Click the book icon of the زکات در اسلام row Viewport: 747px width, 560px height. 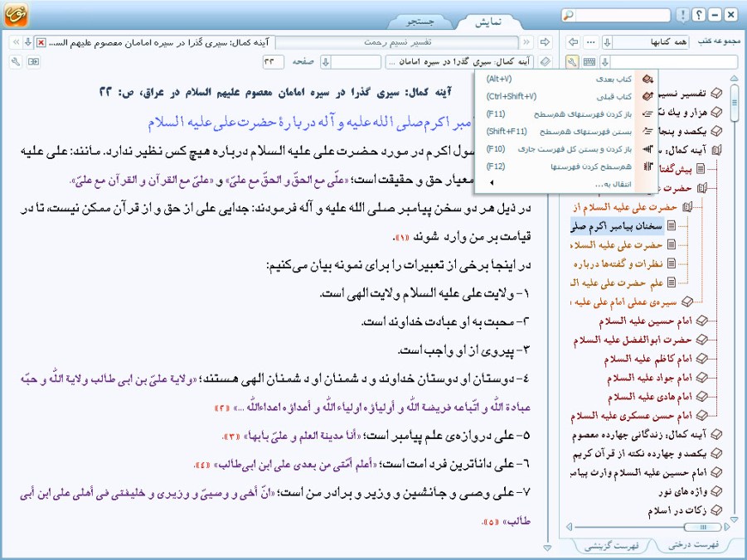point(715,510)
